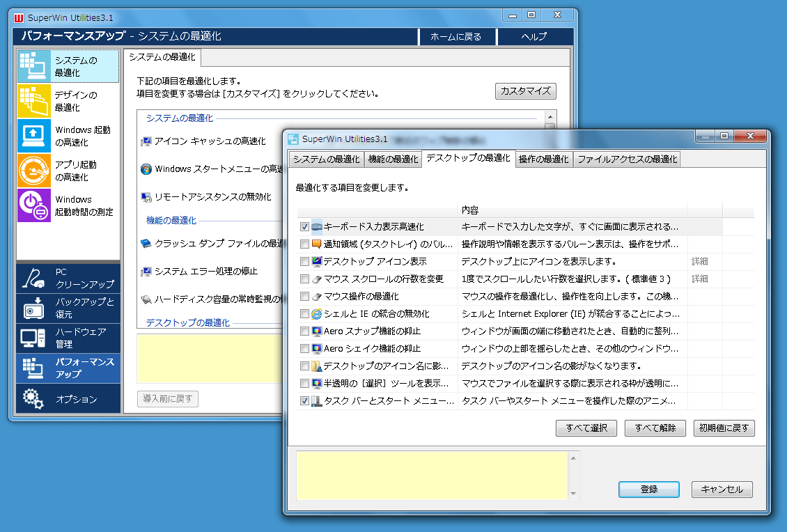Uncheck キーボード入力表示高速化 checkbox
The image size is (787, 532).
coord(304,227)
